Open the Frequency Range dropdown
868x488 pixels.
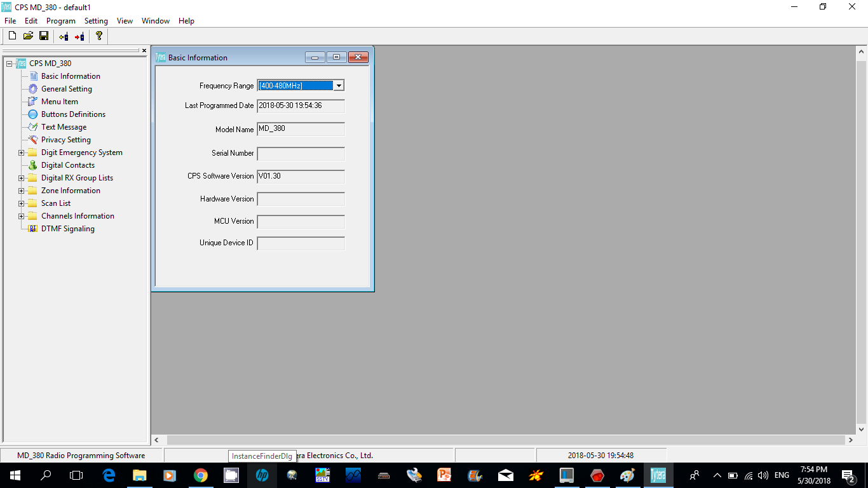(x=339, y=86)
